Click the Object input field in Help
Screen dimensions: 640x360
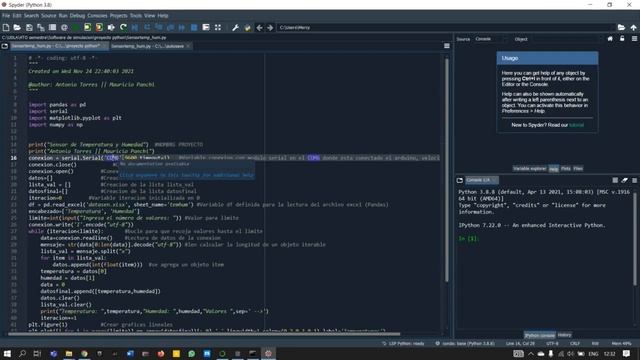[568, 39]
